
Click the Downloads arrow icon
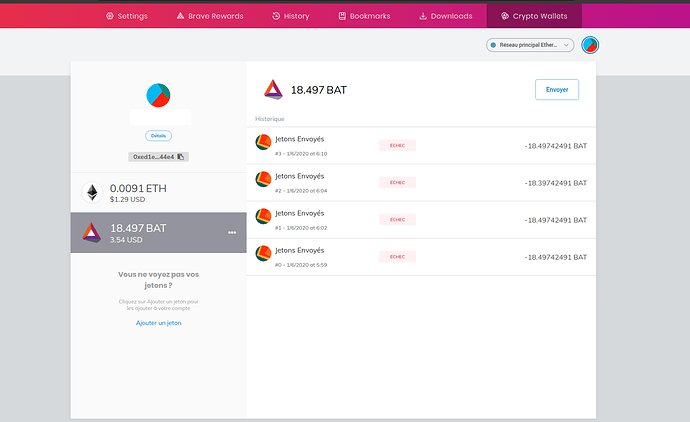click(x=423, y=16)
